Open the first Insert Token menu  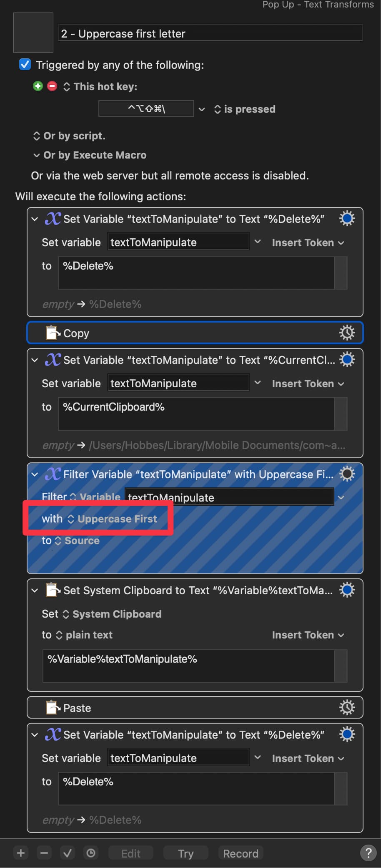point(308,242)
